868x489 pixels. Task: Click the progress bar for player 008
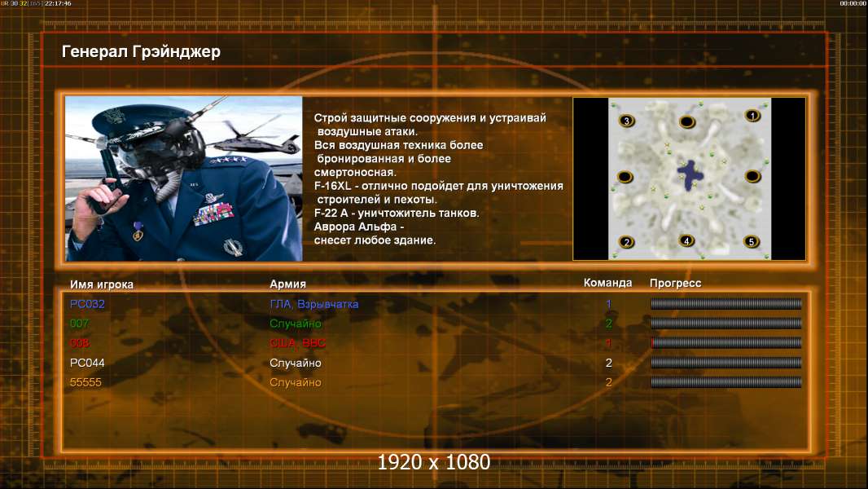726,343
